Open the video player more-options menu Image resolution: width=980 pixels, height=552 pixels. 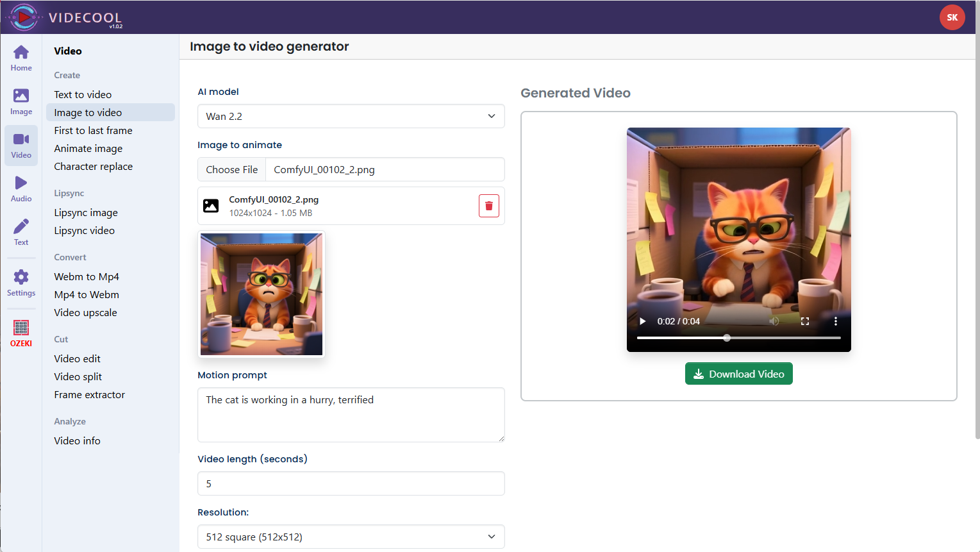[x=835, y=321]
